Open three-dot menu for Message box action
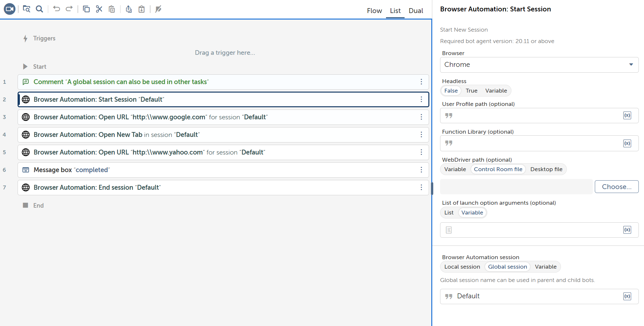 [x=421, y=170]
